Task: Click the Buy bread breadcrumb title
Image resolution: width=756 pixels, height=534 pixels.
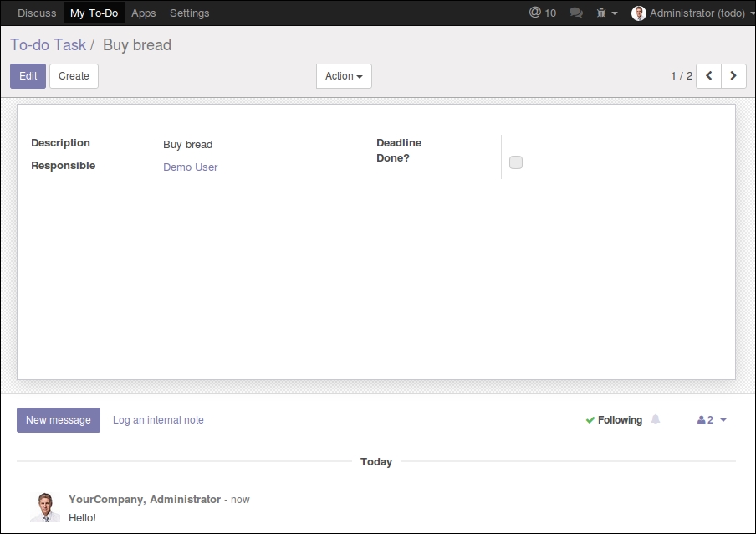Action: point(137,45)
